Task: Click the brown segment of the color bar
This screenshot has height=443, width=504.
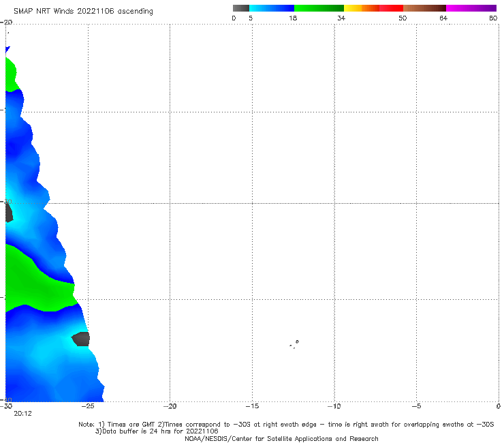Action: tap(424, 8)
